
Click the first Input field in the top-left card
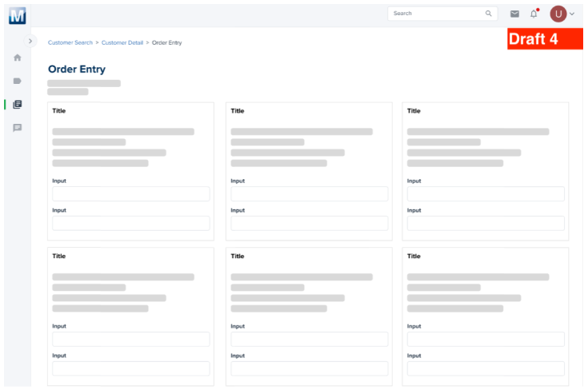click(x=131, y=194)
